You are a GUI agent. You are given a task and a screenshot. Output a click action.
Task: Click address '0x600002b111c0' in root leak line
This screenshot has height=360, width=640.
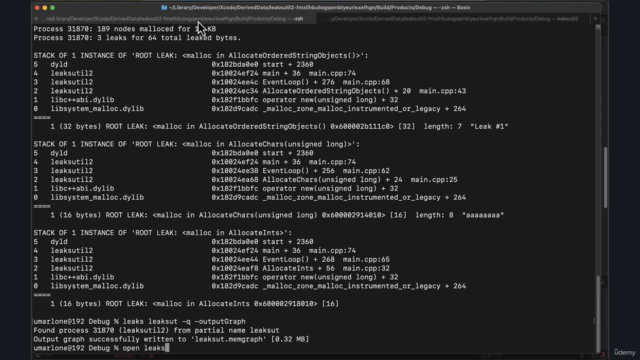click(360, 127)
